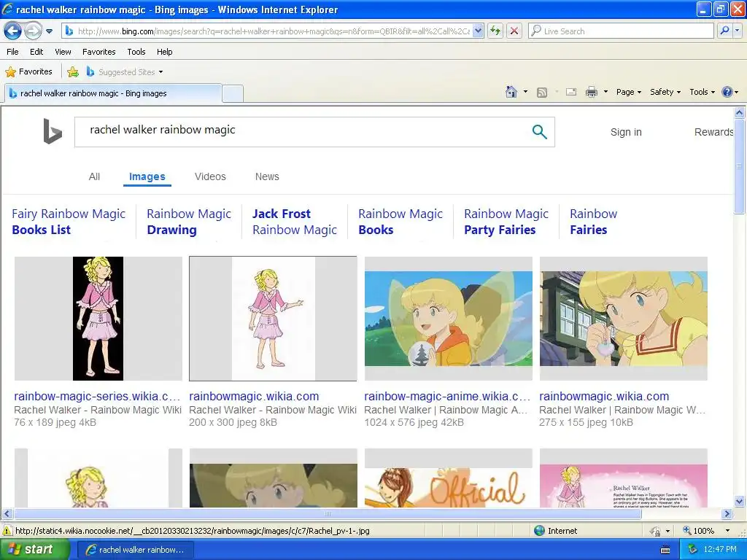Image resolution: width=747 pixels, height=560 pixels.
Task: Expand the Home button dropdown arrow
Action: [x=525, y=92]
